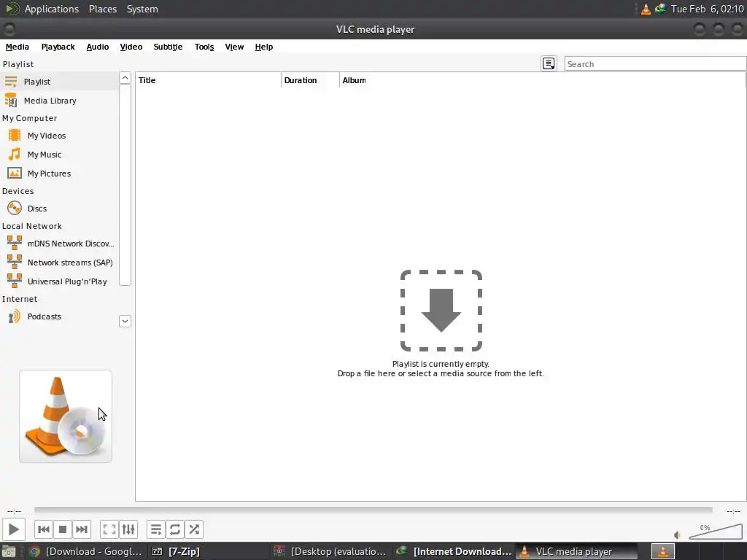Change playlist view mode icon
747x560 pixels.
549,63
